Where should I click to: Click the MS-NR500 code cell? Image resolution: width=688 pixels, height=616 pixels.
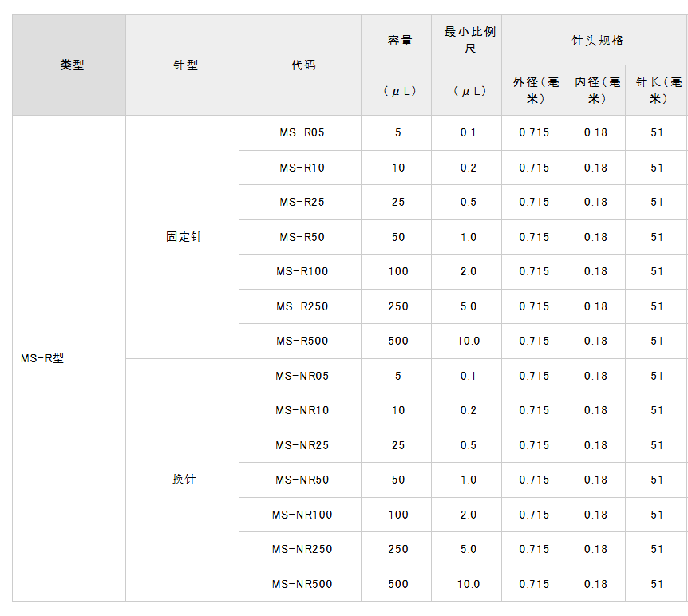point(302,585)
